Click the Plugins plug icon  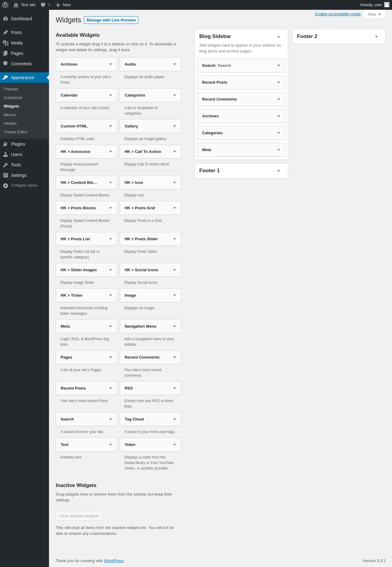(6, 144)
